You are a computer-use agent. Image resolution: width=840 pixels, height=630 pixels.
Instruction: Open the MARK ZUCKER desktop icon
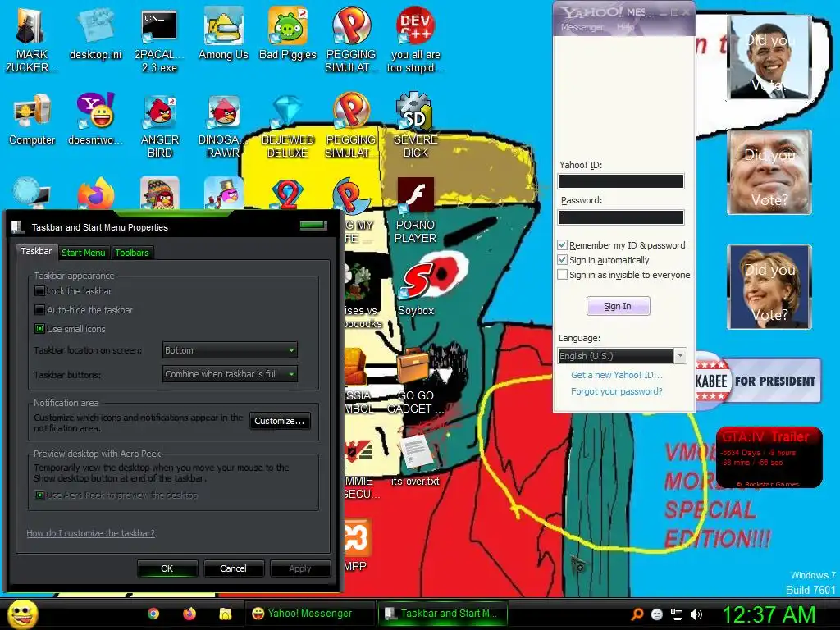click(31, 39)
